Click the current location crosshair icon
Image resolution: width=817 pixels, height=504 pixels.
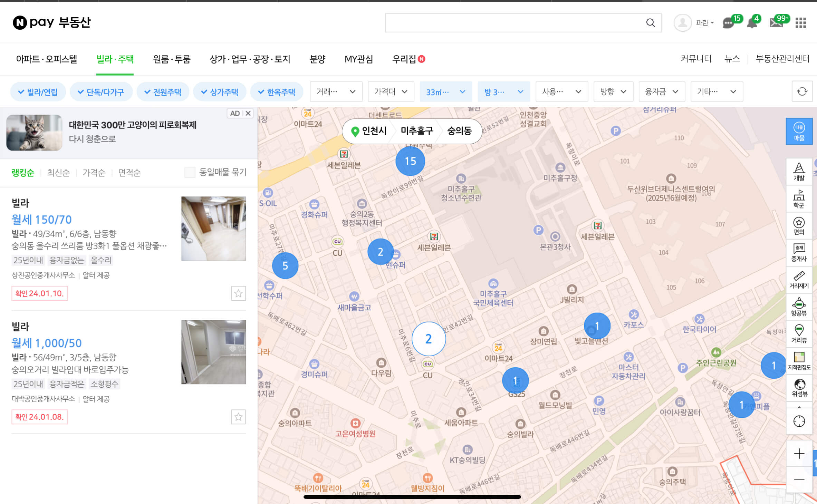[x=799, y=421]
